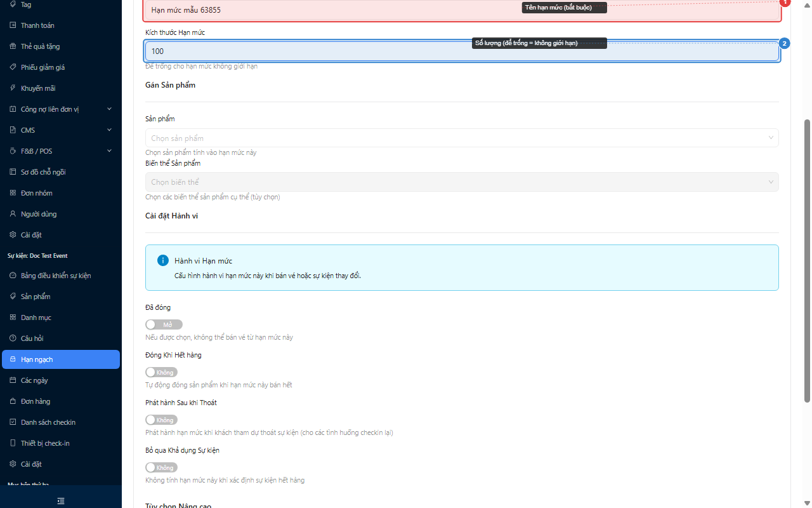This screenshot has height=508, width=812.
Task: Click the Tag sidebar icon
Action: click(13, 4)
